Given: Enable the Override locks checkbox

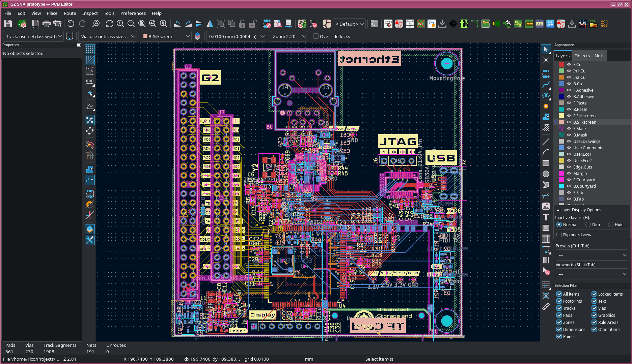Looking at the screenshot, I should [316, 36].
